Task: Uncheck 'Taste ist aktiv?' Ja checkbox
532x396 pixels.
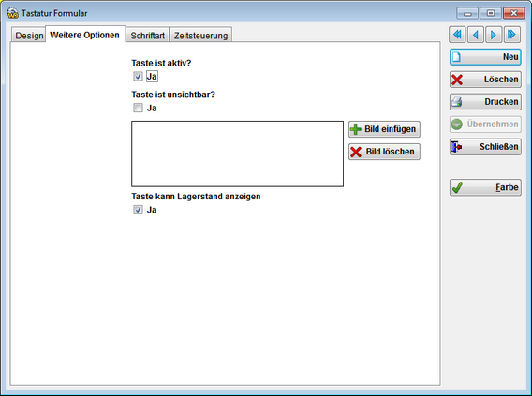Action: click(x=138, y=76)
